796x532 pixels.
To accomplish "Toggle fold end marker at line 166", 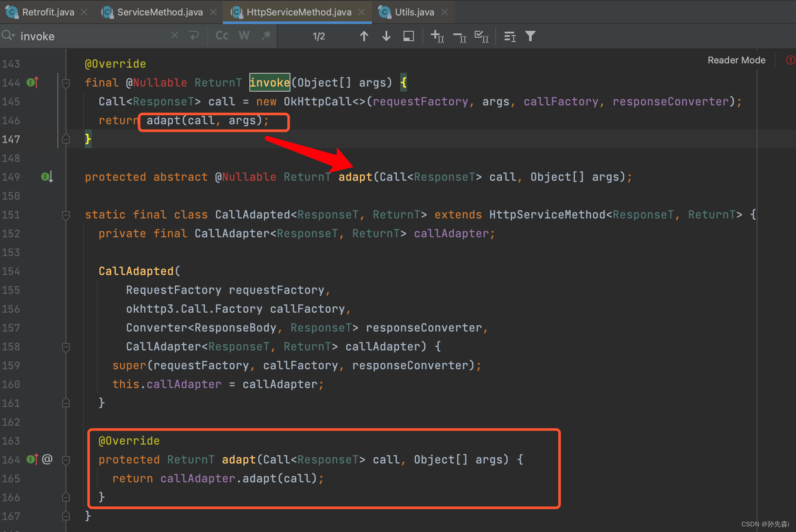I will (x=66, y=497).
